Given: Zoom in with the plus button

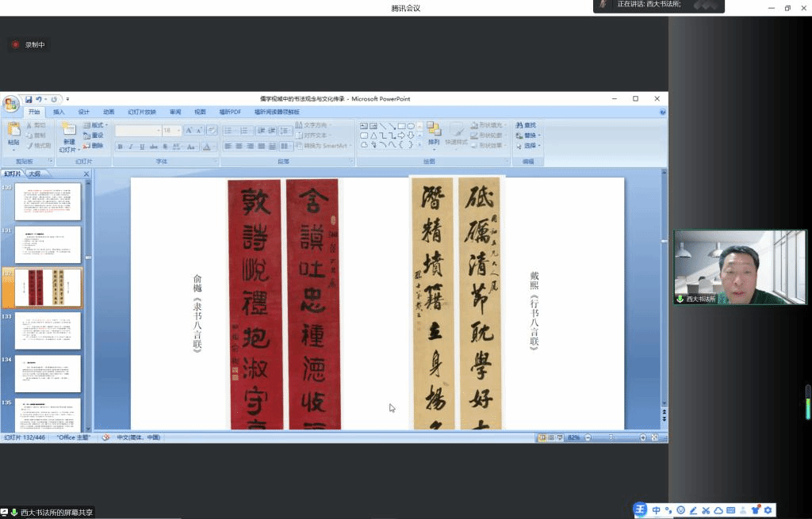Looking at the screenshot, I should coord(642,437).
